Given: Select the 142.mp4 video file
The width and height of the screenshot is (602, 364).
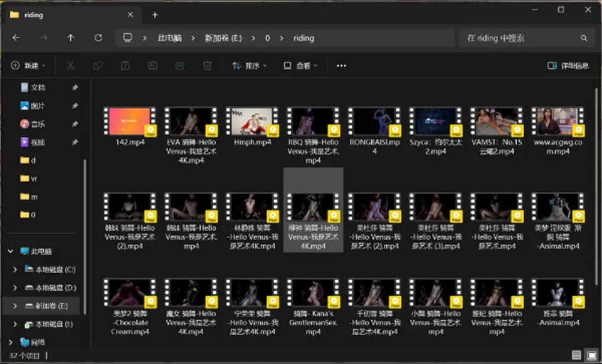Looking at the screenshot, I should [130, 127].
